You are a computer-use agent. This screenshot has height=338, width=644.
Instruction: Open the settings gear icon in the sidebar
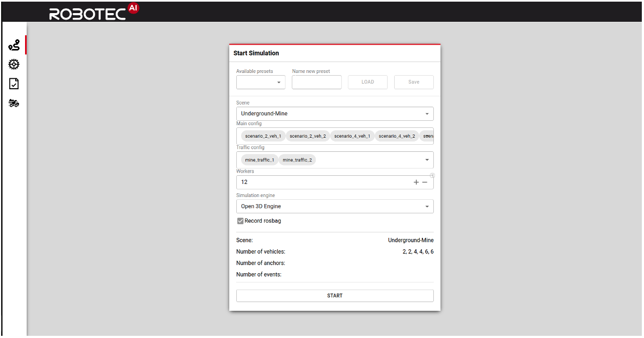tap(14, 64)
